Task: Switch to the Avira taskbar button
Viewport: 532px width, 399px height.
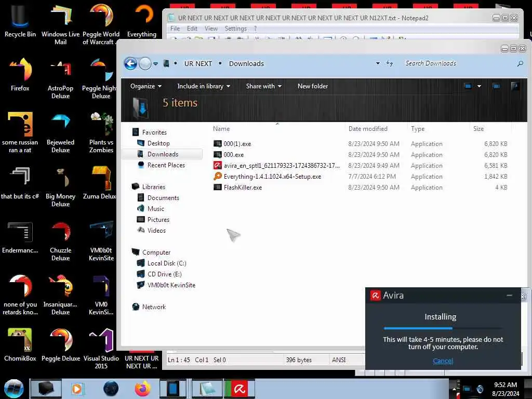Action: click(x=239, y=389)
